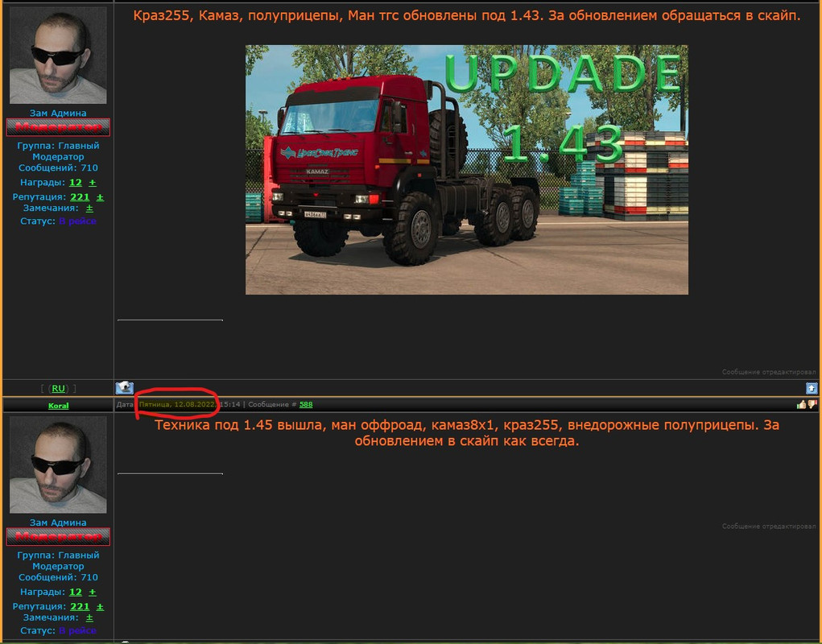Click 'Сообщений: 710' in the 1.45 post
This screenshot has width=822, height=644.
[x=58, y=577]
